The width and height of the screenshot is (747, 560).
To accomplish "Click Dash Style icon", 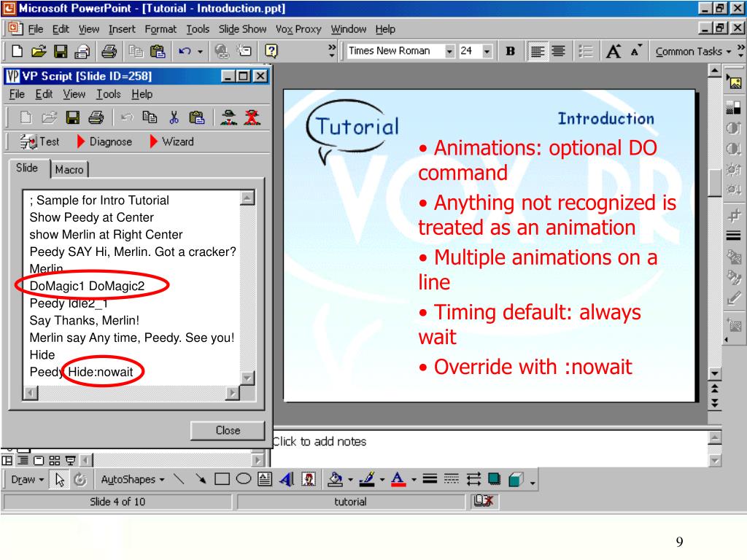I will pos(452,479).
